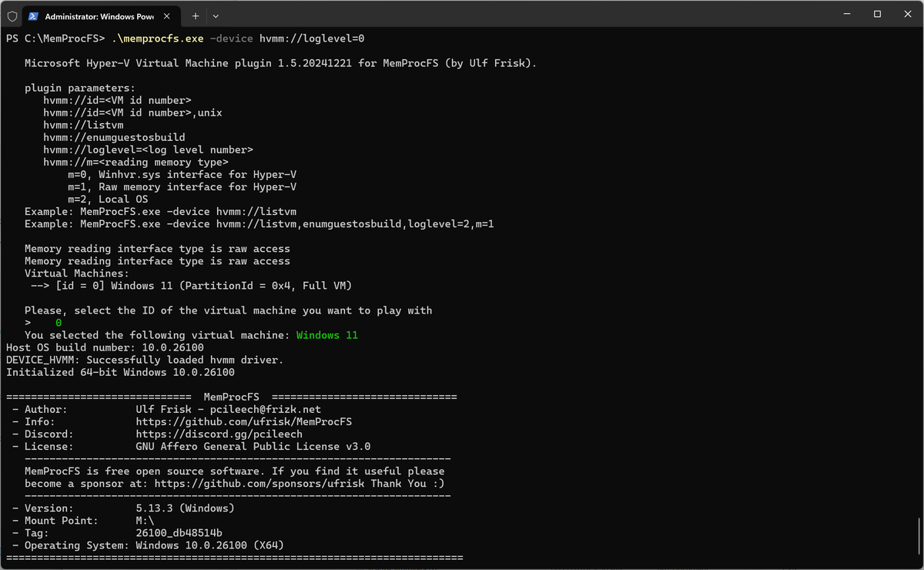Screen dimensions: 924x570
Task: Click the shield icon in title bar
Action: [x=12, y=15]
